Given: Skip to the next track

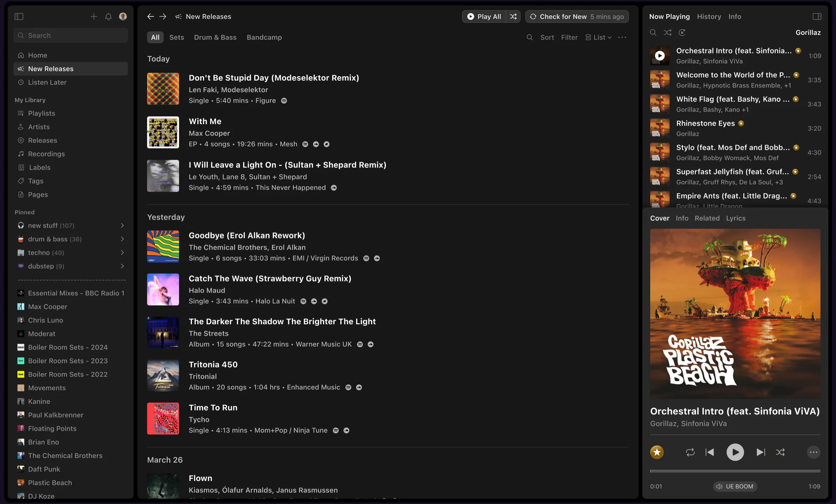Looking at the screenshot, I should pyautogui.click(x=761, y=452).
